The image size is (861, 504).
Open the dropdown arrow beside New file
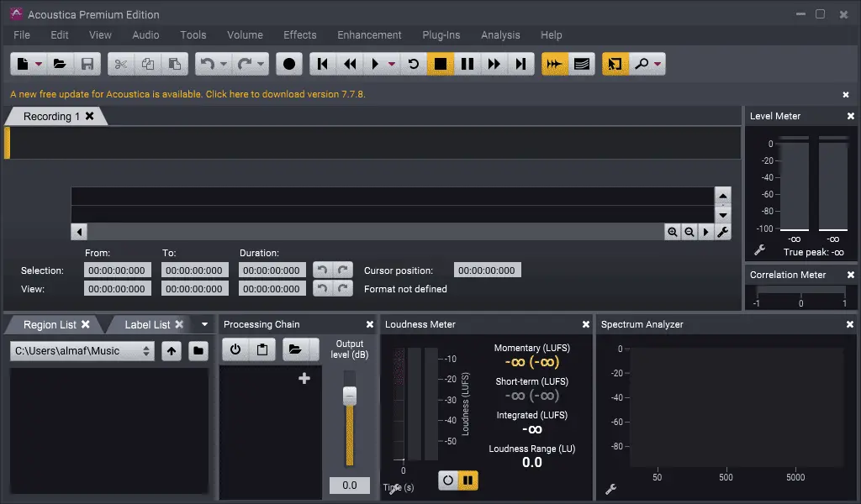[39, 64]
